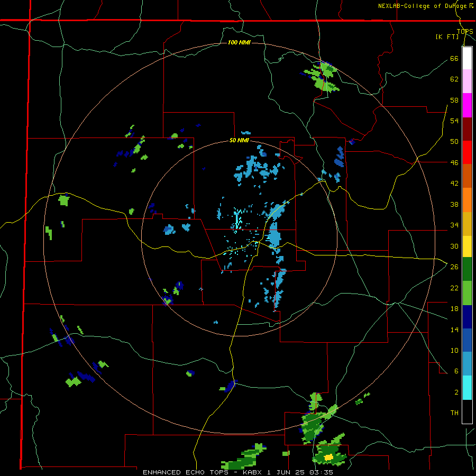Screen dimensions: 476x476
Task: Click the "46" legend value
Action: [x=454, y=163]
